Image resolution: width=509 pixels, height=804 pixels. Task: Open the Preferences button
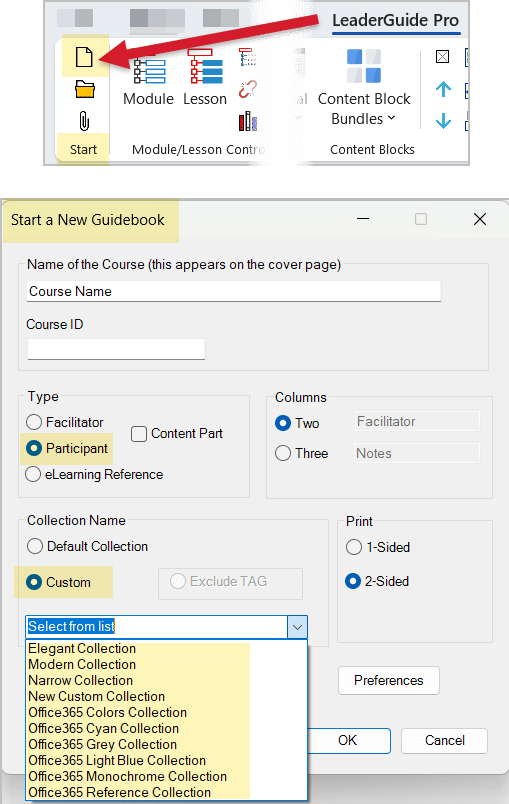pos(389,680)
